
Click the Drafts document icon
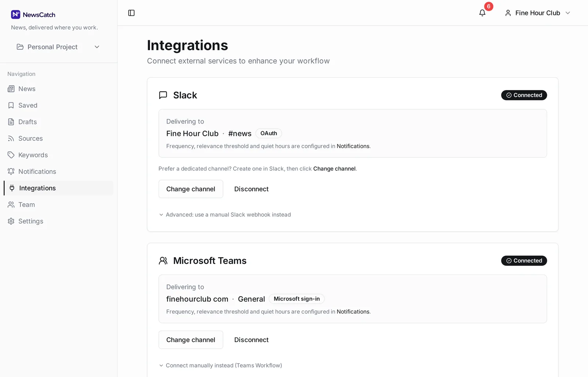point(11,122)
